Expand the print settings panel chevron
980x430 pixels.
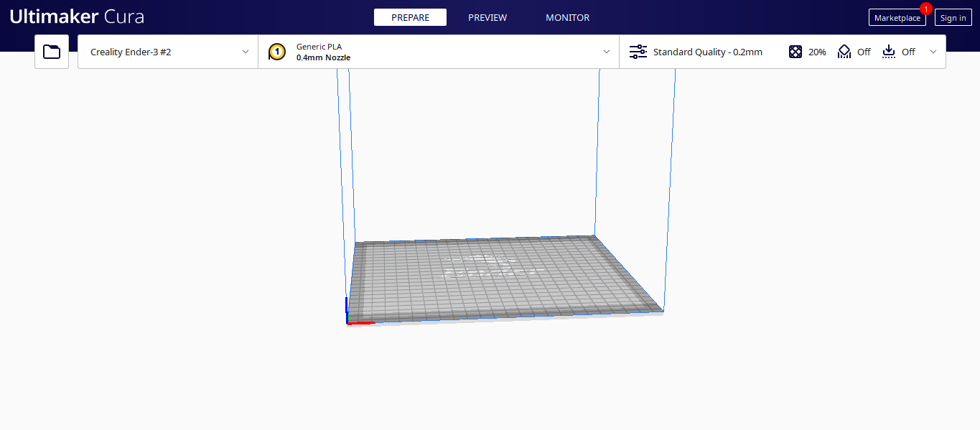click(933, 52)
